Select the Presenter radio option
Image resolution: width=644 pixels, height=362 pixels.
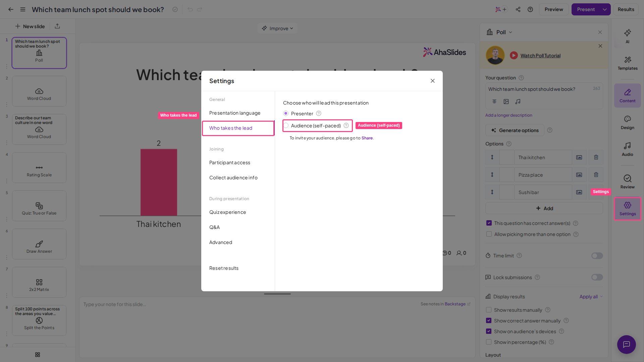coord(286,114)
